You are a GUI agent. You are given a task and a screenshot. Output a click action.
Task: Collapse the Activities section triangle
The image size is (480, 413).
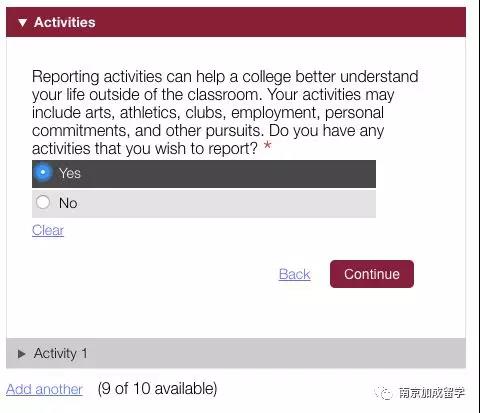pos(22,23)
